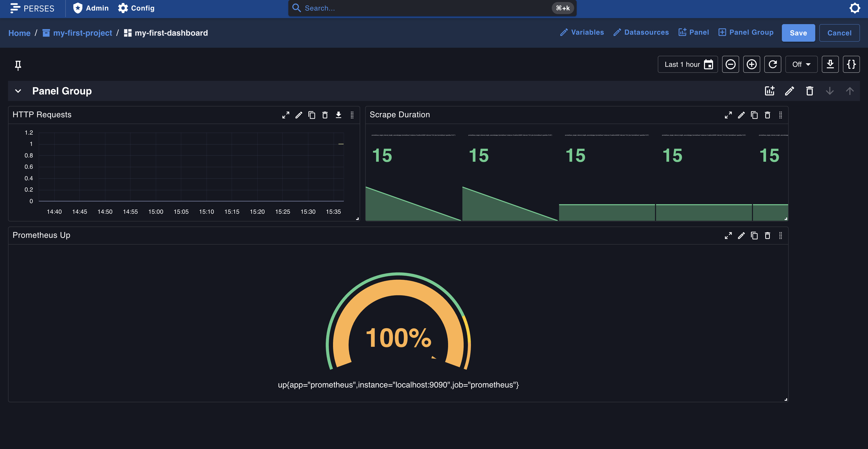Open the Config section
Viewport: 868px width, 449px height.
tap(136, 8)
